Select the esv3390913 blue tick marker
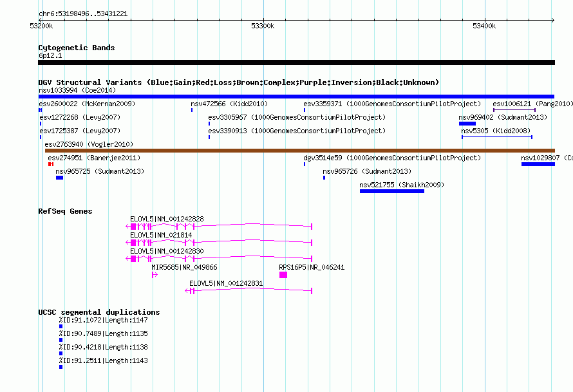Screen dimensions: 573x392 (209, 137)
